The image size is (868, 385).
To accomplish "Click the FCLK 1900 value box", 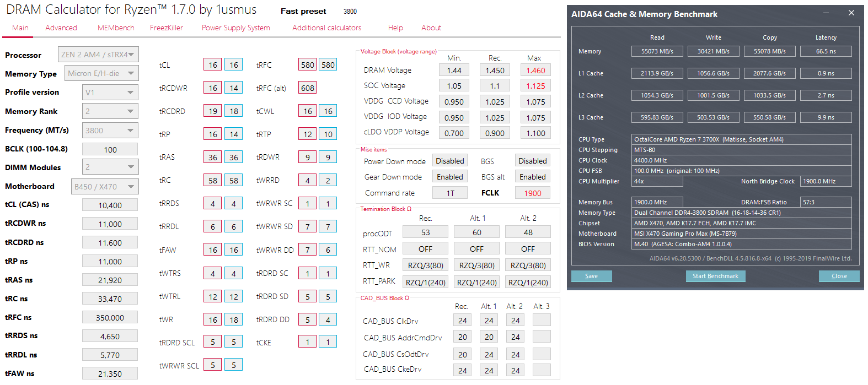I will click(x=533, y=193).
